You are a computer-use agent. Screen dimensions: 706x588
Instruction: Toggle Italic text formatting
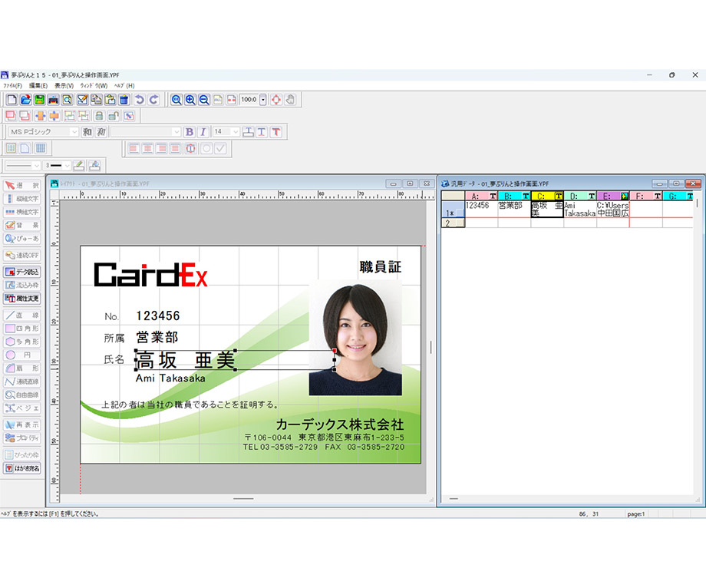(203, 132)
